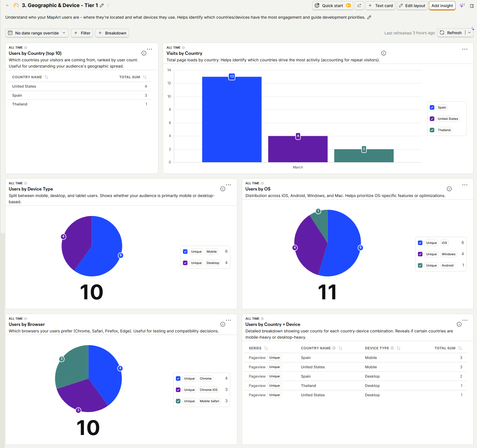
Task: View info for the Users by Country insight
Action: coord(144,53)
